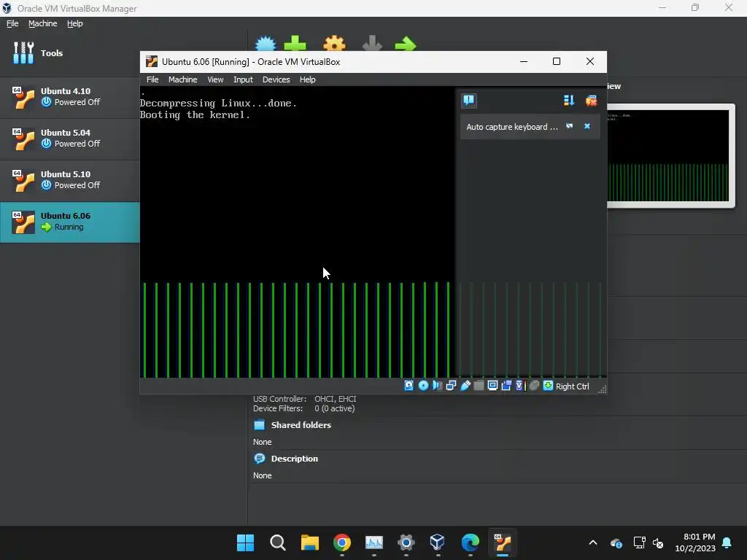The width and height of the screenshot is (747, 560).
Task: Click the orange gear Settings toolbar icon
Action: tap(334, 44)
